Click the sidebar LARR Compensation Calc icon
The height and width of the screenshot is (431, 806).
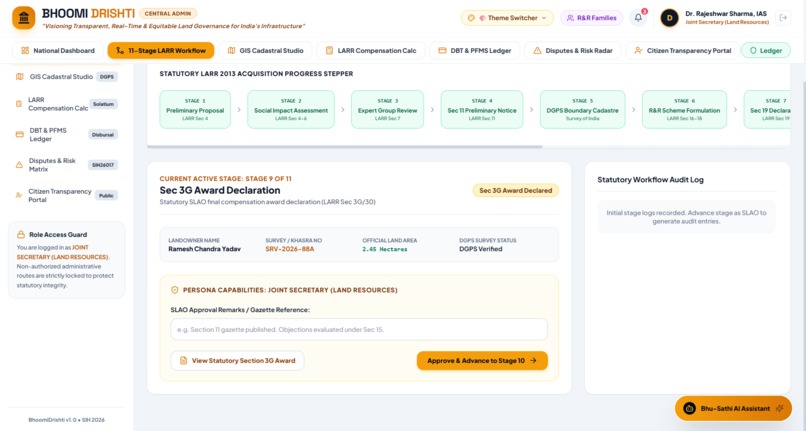(x=19, y=104)
